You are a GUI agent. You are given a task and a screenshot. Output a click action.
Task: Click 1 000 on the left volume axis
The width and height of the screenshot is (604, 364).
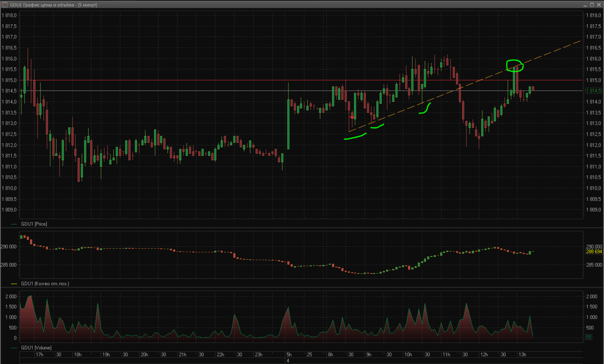(x=11, y=317)
